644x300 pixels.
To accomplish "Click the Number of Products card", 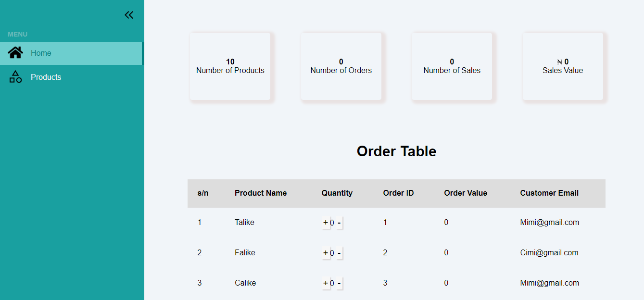I will click(x=230, y=66).
